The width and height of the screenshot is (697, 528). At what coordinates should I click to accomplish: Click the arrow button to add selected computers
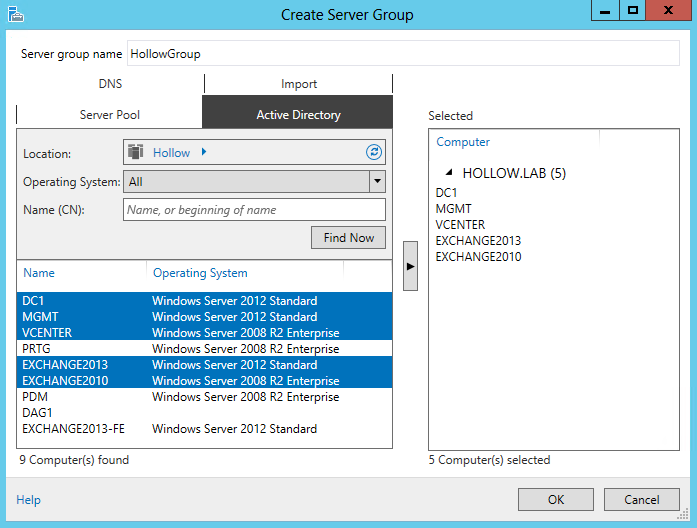coord(410,266)
